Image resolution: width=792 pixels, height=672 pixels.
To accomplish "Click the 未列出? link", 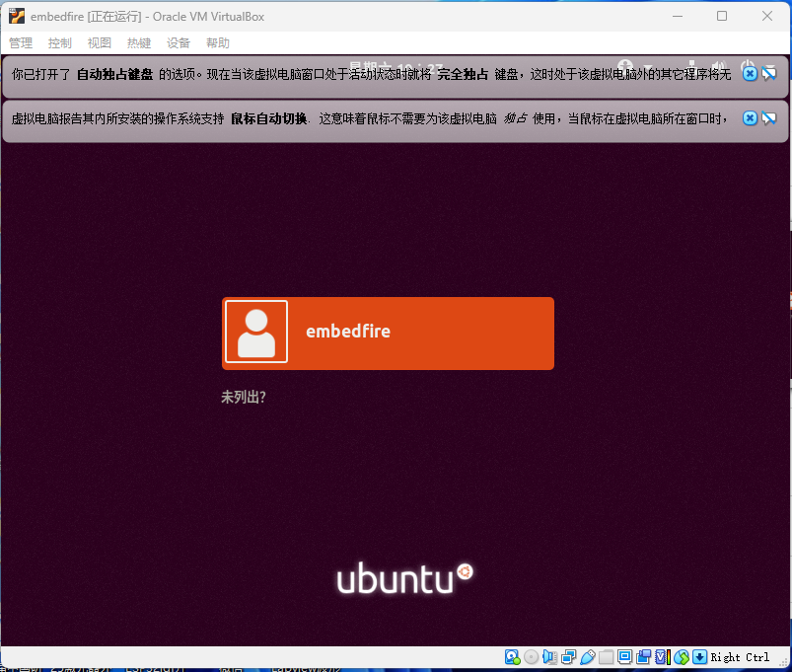I will [244, 397].
